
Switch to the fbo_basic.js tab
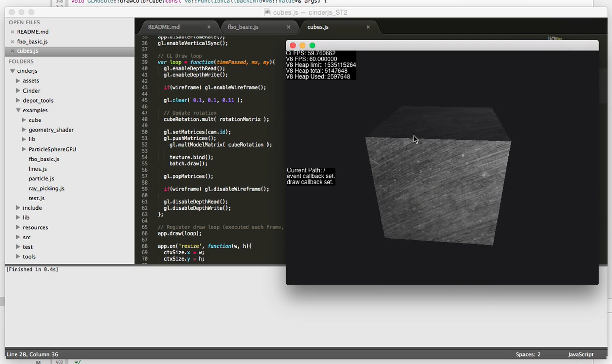(x=243, y=27)
